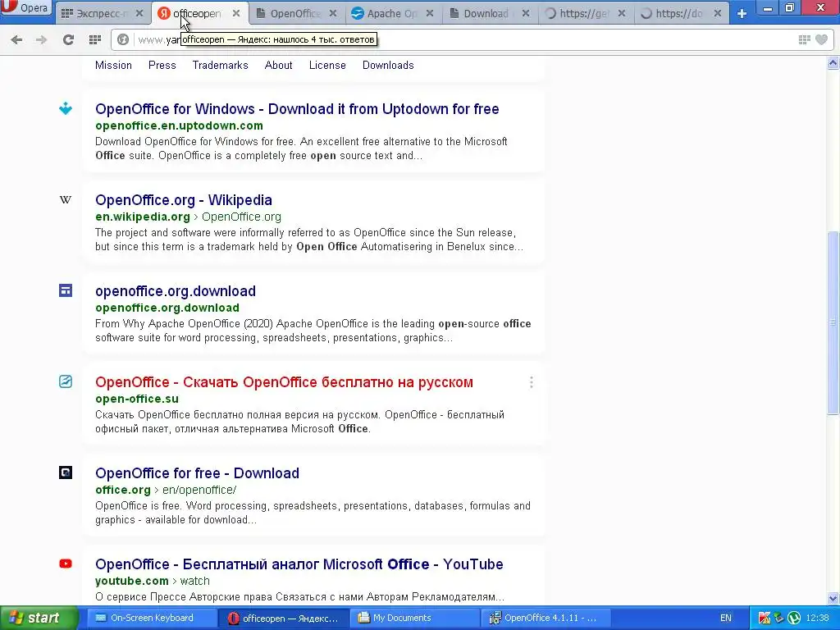The height and width of the screenshot is (630, 840).
Task: Click scrollbar down arrow
Action: point(833,598)
